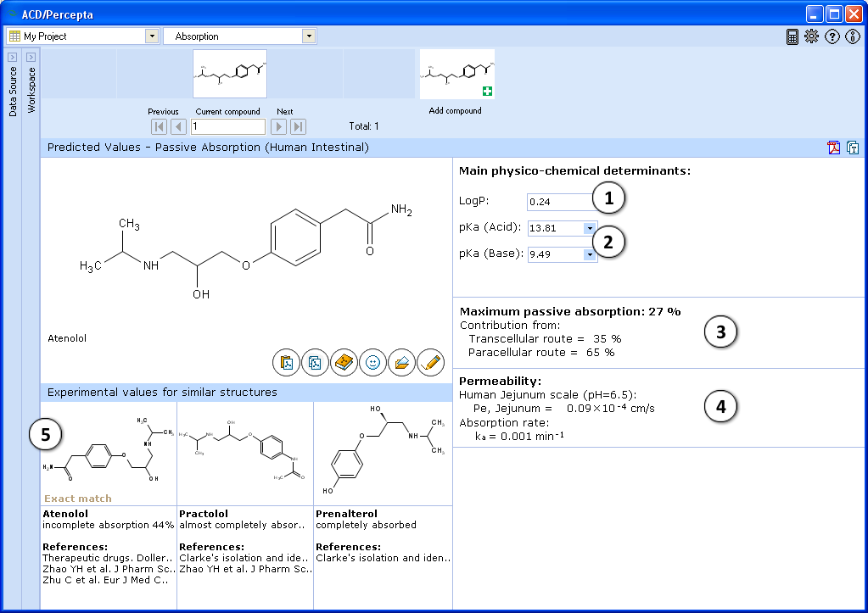868x613 pixels.
Task: Click the 'Transcellular route = 35 %' line
Action: tap(545, 338)
